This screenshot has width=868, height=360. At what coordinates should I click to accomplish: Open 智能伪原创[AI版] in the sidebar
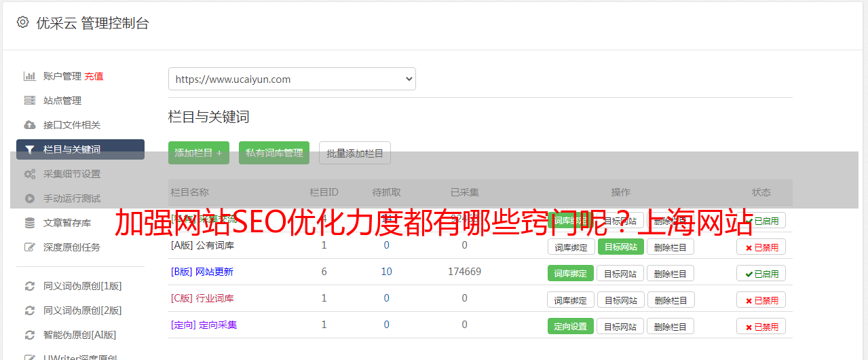tap(80, 335)
